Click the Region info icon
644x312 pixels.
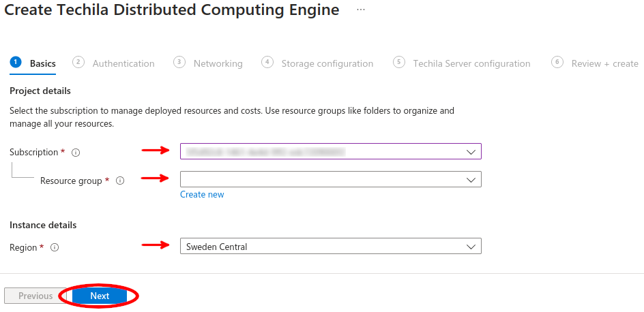(55, 248)
